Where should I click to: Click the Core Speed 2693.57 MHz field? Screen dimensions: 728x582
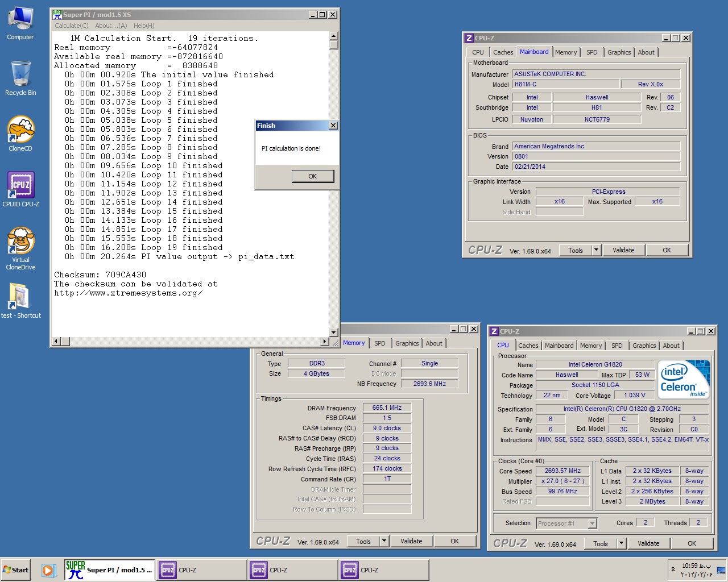point(562,471)
